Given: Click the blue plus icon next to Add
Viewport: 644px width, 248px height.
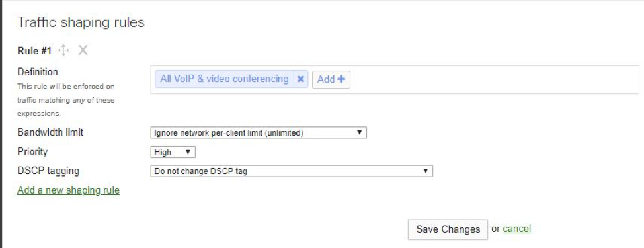Looking at the screenshot, I should pyautogui.click(x=341, y=79).
